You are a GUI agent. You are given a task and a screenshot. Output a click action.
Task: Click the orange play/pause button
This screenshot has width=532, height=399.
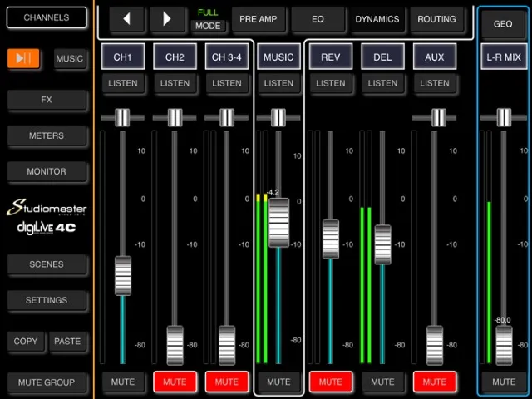tap(23, 58)
